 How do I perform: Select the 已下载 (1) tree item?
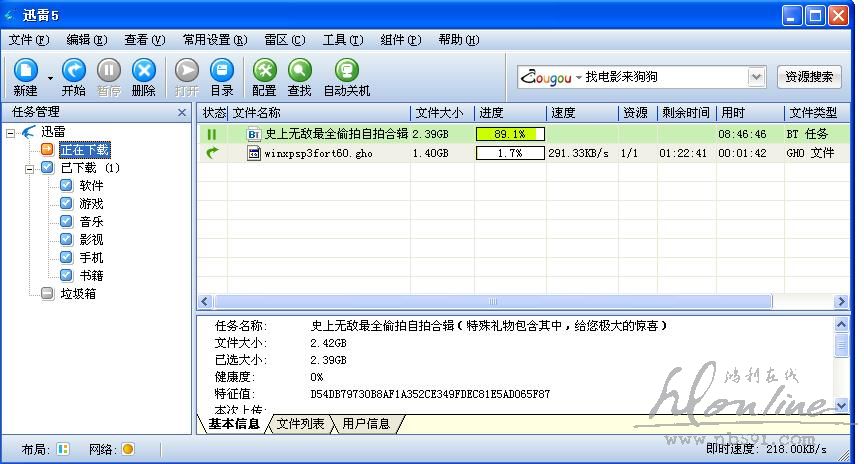(90, 168)
